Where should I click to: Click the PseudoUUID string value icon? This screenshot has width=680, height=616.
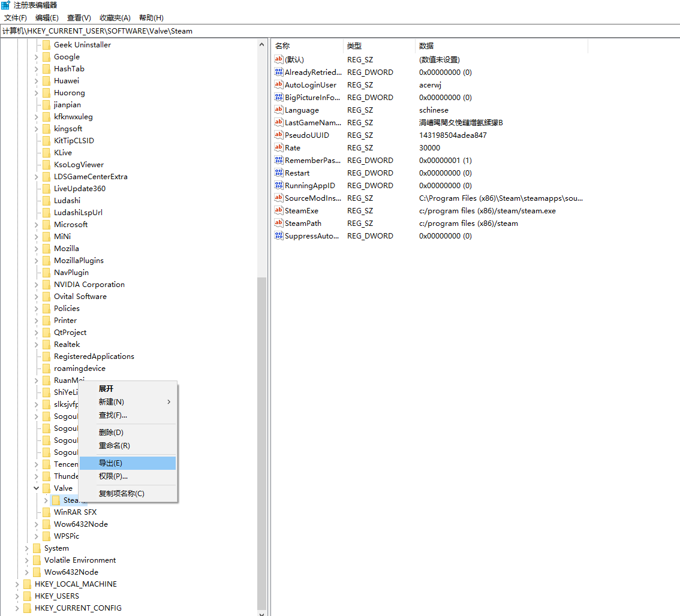click(x=278, y=135)
